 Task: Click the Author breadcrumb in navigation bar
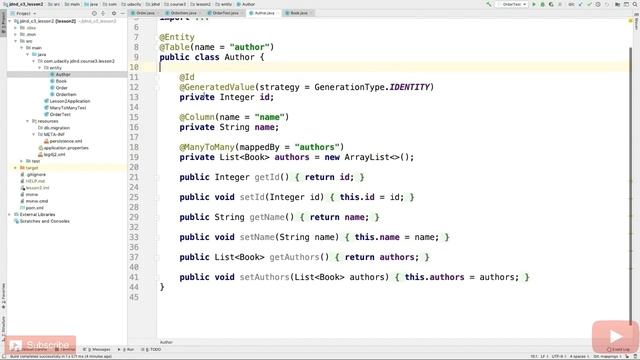246,4
